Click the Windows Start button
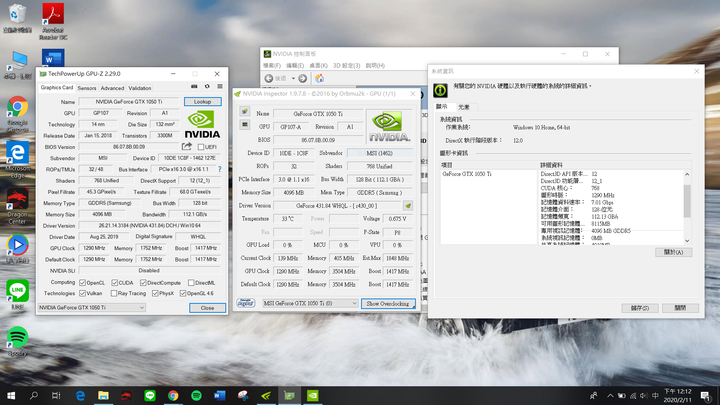The height and width of the screenshot is (405, 720). click(11, 395)
